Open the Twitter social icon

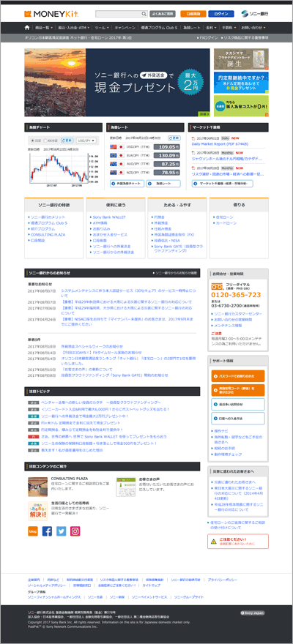click(62, 531)
